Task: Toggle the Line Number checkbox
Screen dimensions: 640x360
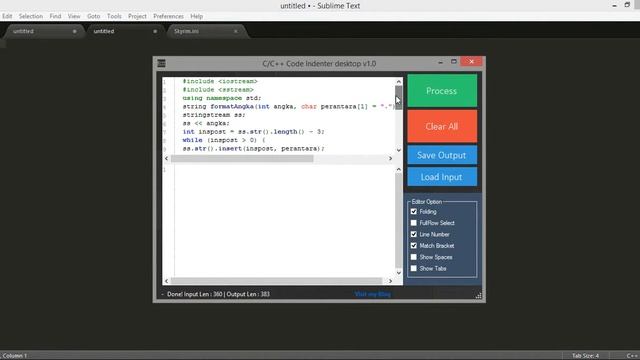Action: point(413,234)
